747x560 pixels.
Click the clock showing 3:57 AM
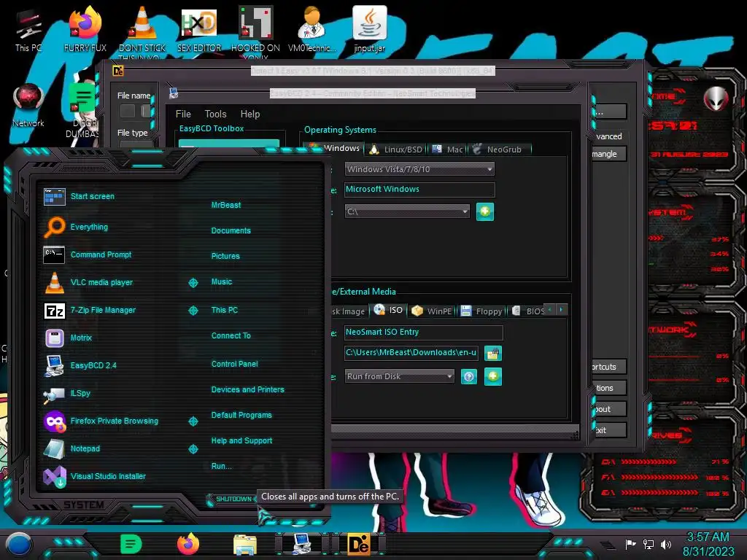pyautogui.click(x=708, y=537)
